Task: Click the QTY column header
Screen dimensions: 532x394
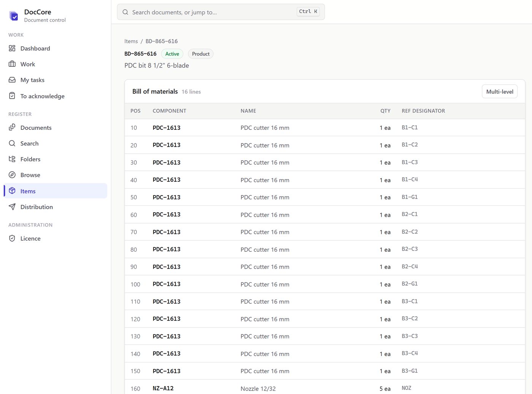Action: 385,111
